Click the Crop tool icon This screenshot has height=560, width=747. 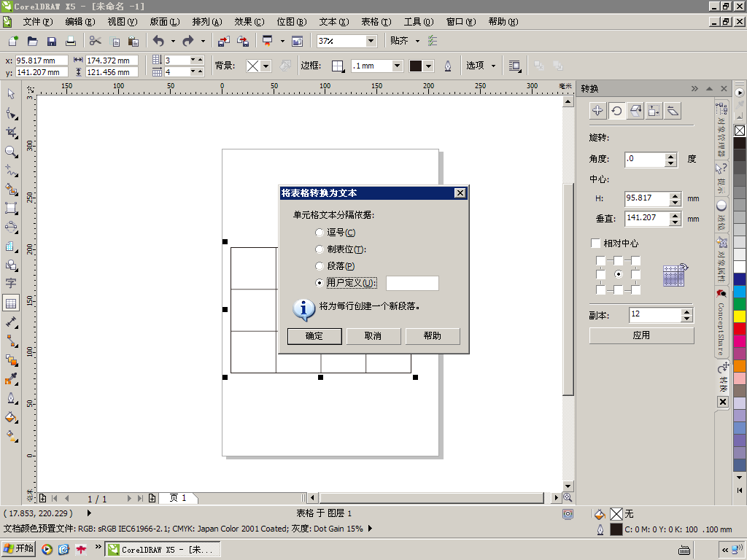11,132
